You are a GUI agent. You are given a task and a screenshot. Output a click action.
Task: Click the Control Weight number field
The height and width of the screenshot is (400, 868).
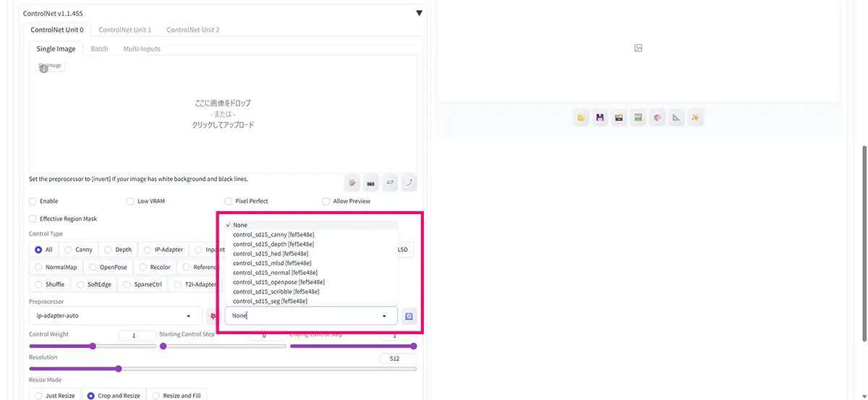pyautogui.click(x=137, y=336)
